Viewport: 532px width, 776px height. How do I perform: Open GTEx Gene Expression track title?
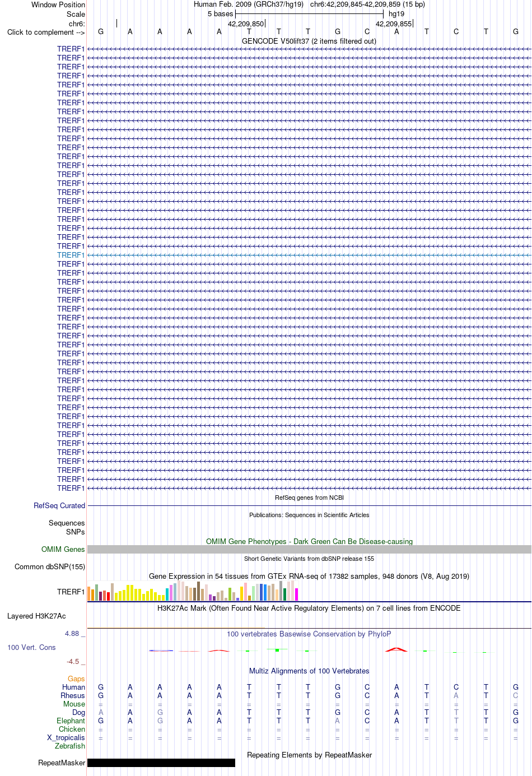309,576
